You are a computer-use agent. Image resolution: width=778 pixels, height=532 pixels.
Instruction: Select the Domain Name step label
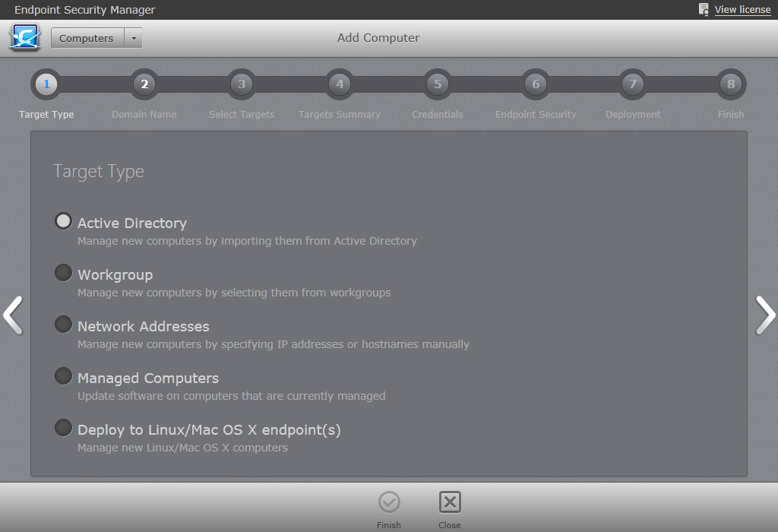pos(144,115)
